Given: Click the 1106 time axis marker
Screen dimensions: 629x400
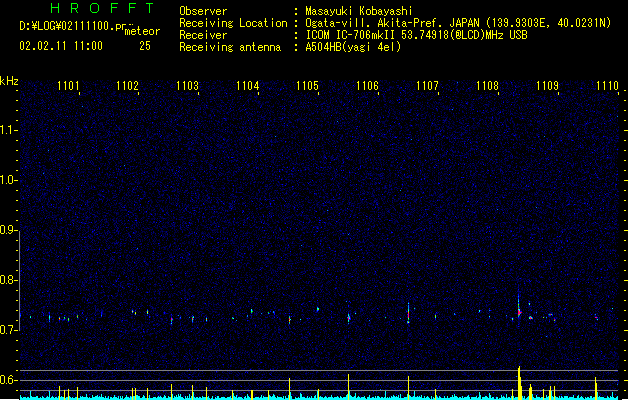Looking at the screenshot, I should tap(367, 85).
